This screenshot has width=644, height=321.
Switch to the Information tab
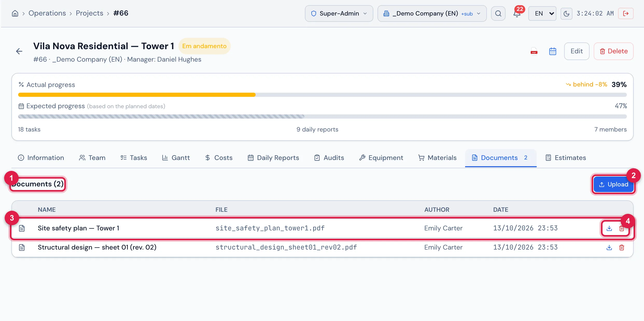coord(41,158)
